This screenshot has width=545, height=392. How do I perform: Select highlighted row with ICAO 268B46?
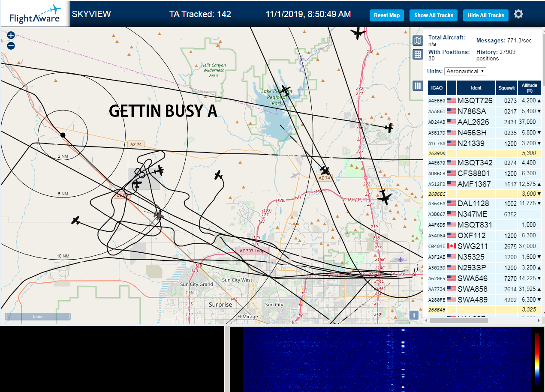point(485,309)
